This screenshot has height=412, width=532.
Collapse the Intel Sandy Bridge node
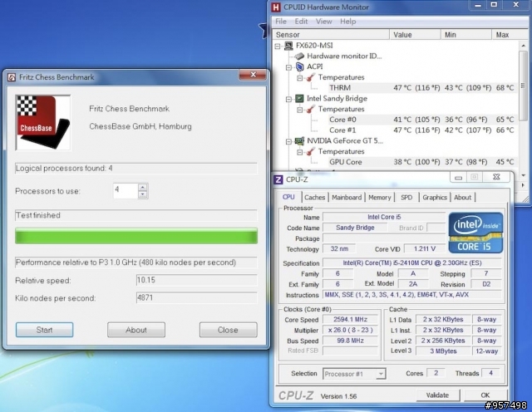pyautogui.click(x=288, y=99)
